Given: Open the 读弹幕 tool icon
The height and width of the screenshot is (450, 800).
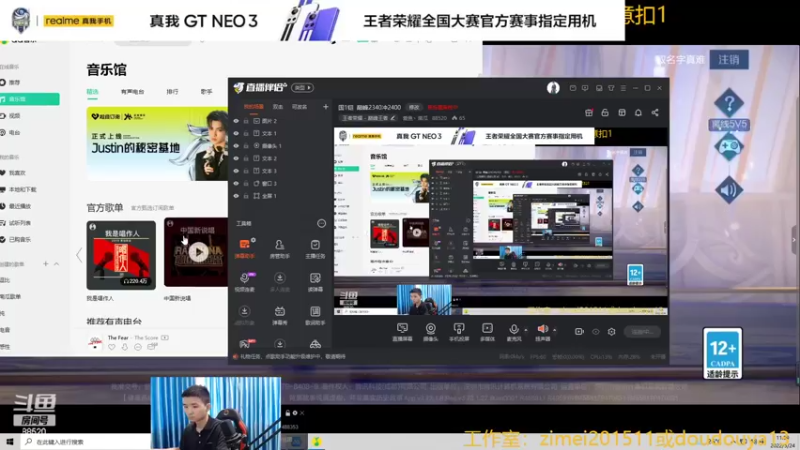Looking at the screenshot, I should pyautogui.click(x=315, y=282).
